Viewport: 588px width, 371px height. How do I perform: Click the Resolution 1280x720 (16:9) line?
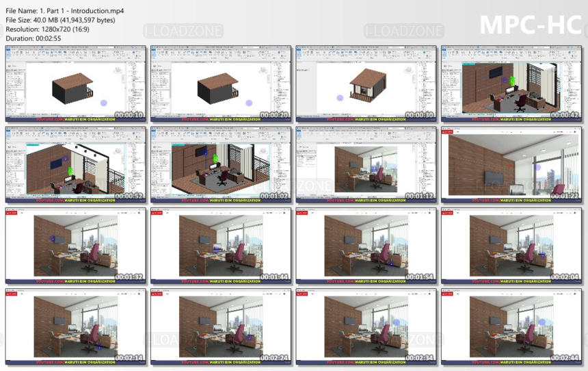click(x=47, y=29)
